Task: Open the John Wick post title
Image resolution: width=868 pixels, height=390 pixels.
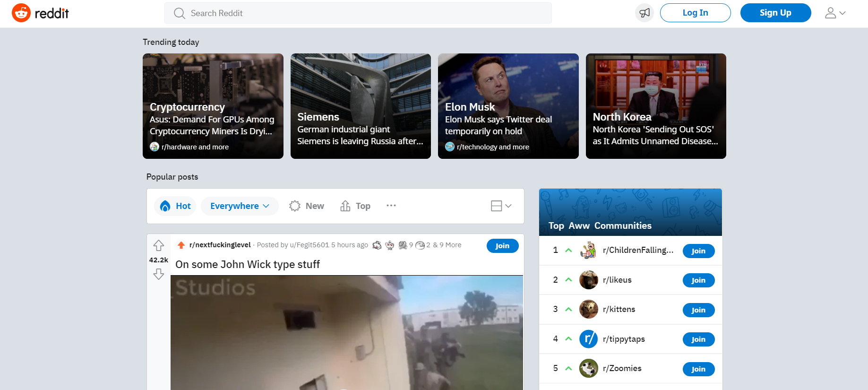Action: tap(248, 264)
